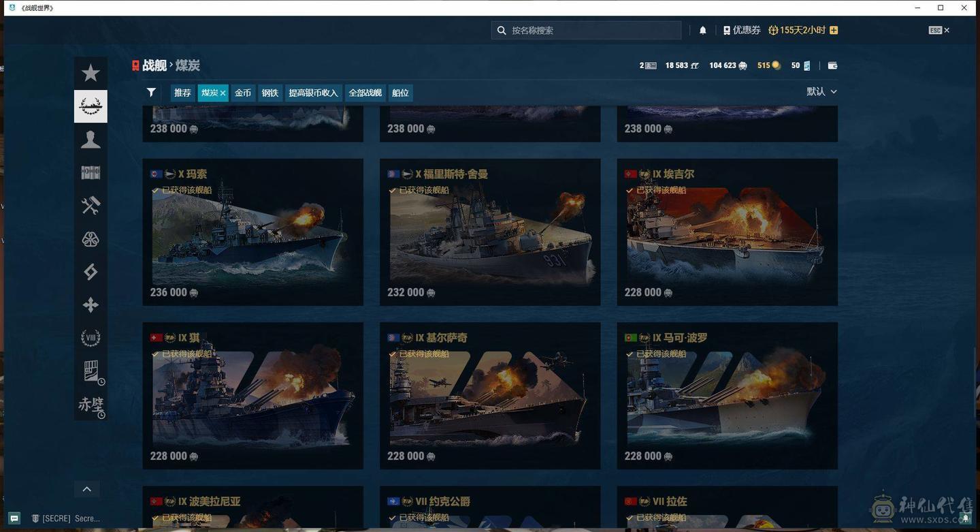
Task: Click the coal amount 104 623 resource
Action: (x=728, y=65)
